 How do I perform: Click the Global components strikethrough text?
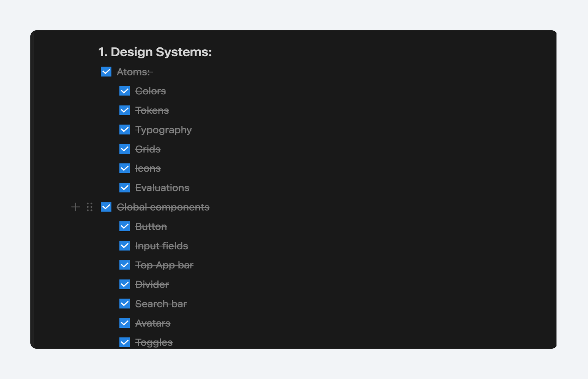pos(163,207)
